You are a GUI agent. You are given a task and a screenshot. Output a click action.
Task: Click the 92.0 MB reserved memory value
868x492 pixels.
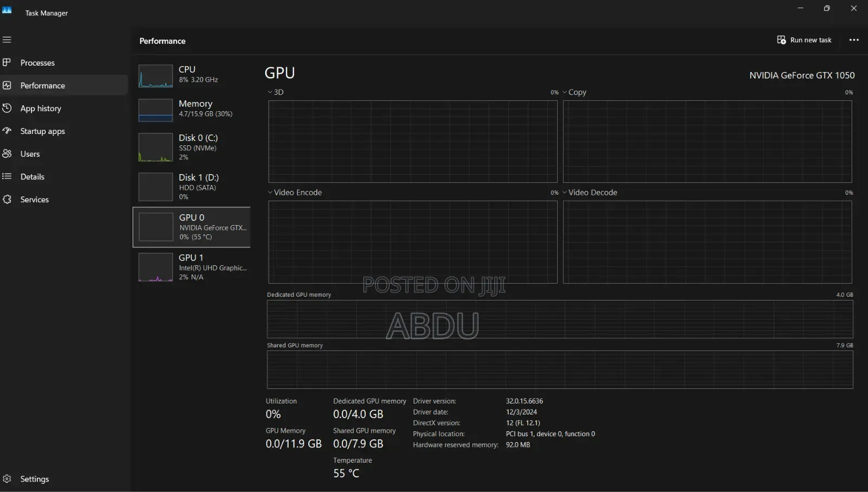[x=518, y=445]
